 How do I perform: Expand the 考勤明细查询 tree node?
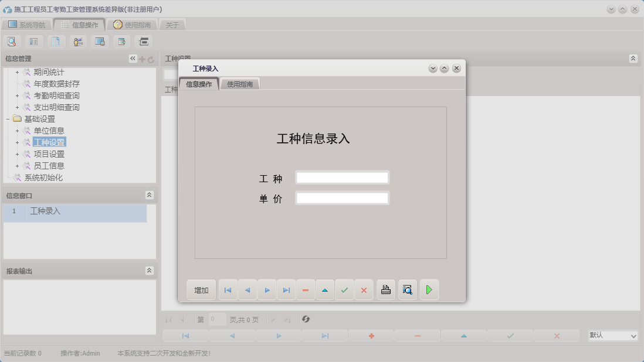(17, 95)
